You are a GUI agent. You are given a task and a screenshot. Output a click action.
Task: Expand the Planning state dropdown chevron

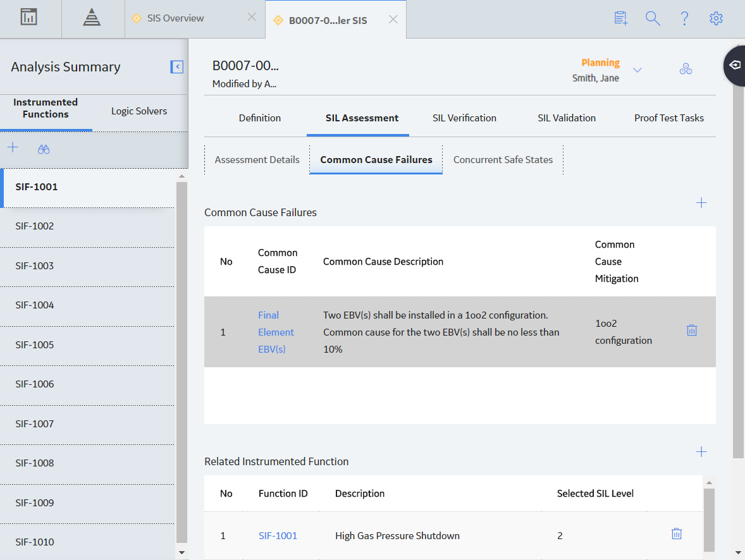pos(637,70)
